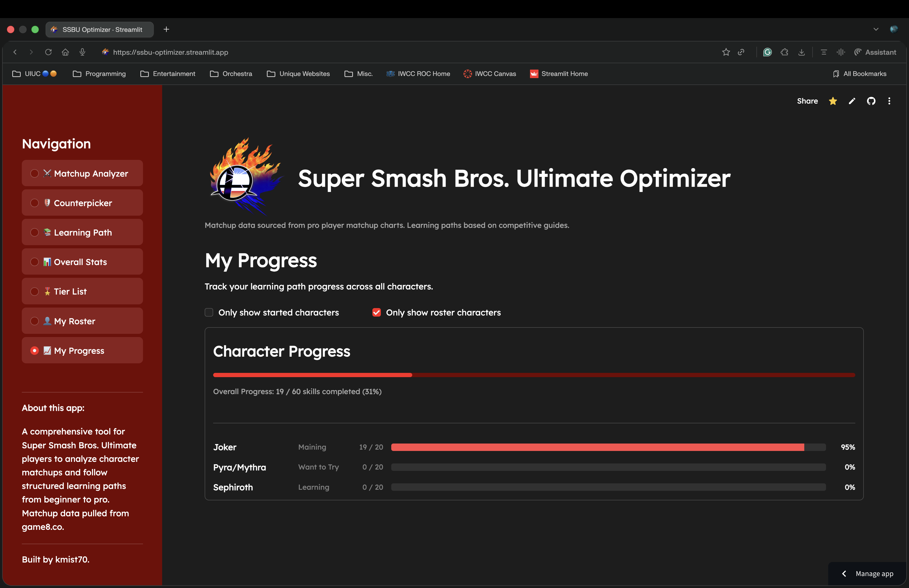This screenshot has width=909, height=588.
Task: Open the Entertainment bookmarks folder
Action: point(168,74)
